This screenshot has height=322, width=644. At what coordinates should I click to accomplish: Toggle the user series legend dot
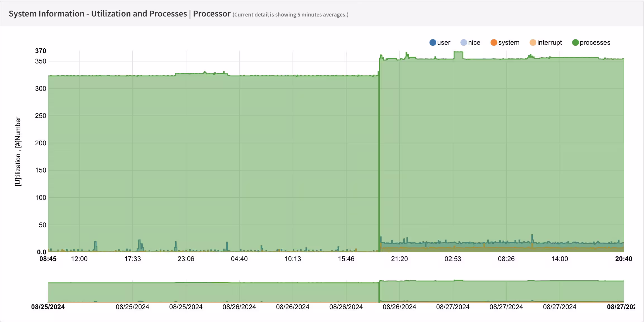click(433, 42)
